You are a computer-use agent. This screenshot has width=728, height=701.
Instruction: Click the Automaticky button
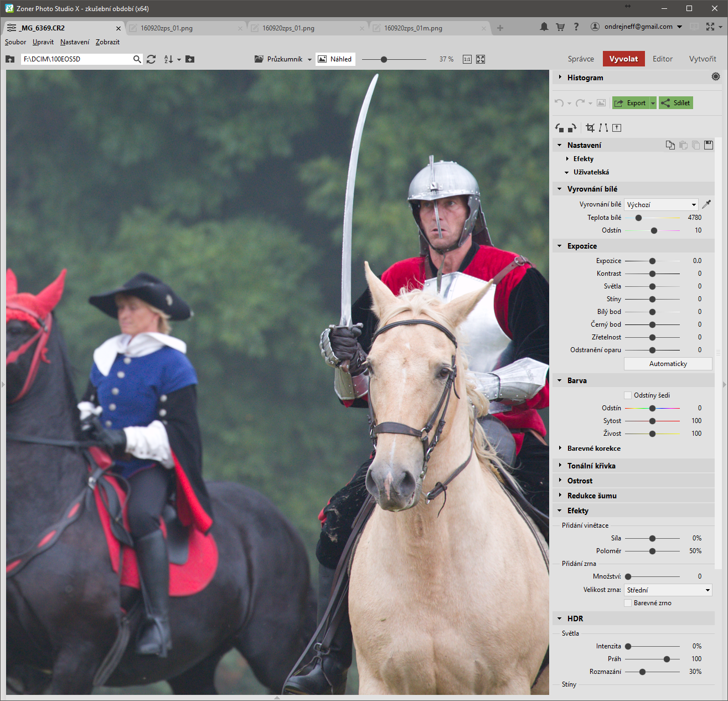(x=668, y=364)
